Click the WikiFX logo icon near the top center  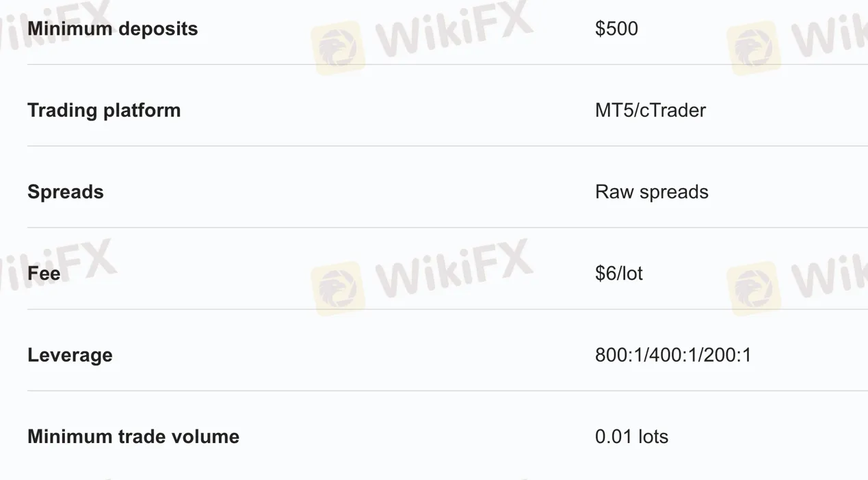[x=338, y=47]
